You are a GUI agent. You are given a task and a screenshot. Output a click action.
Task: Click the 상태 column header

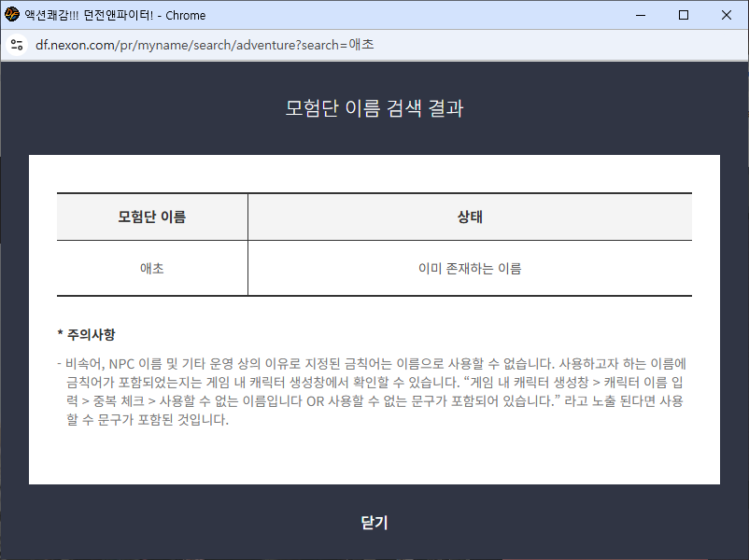(x=470, y=217)
